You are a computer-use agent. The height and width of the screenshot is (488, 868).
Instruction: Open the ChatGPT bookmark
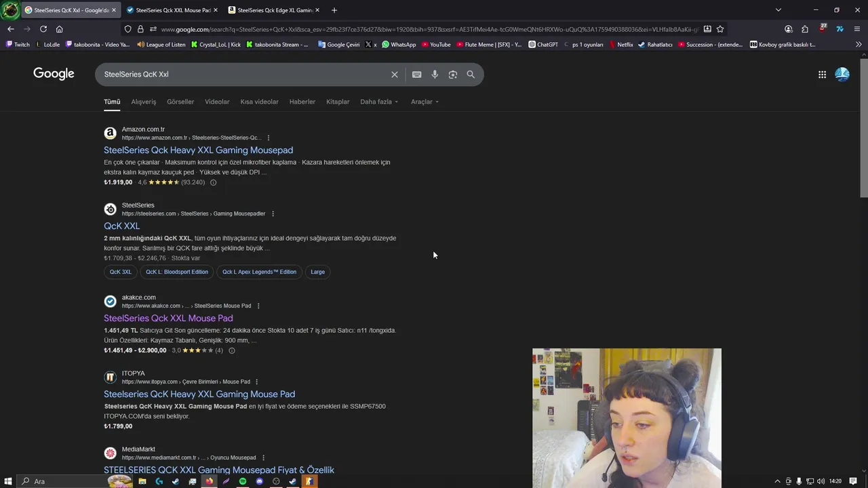[543, 45]
